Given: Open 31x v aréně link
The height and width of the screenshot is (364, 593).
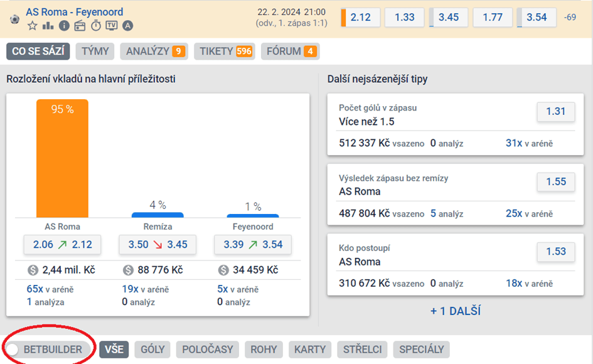Looking at the screenshot, I should click(529, 143).
